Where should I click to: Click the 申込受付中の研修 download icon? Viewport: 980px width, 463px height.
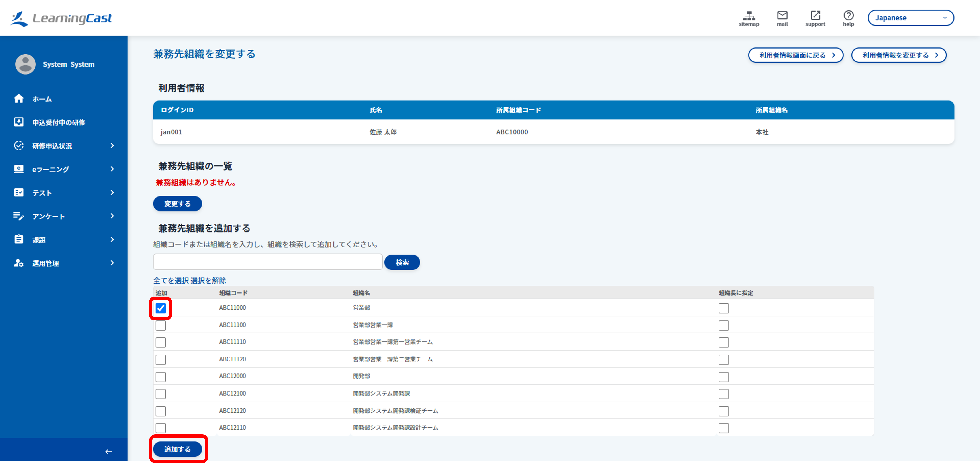point(19,122)
